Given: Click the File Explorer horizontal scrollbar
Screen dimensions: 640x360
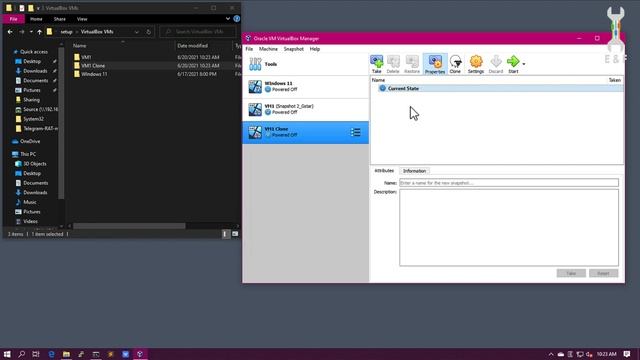Looking at the screenshot, I should 129,226.
